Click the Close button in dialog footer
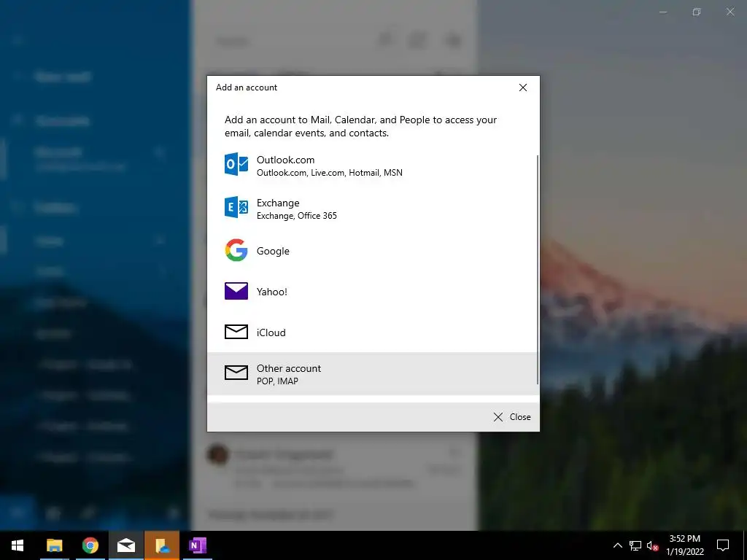This screenshot has width=747, height=560. 512,417
